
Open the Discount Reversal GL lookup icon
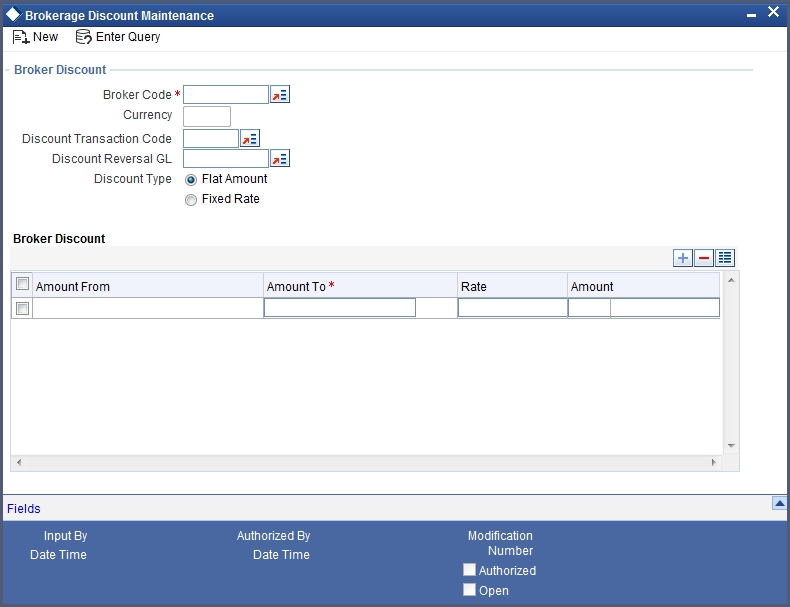[x=280, y=159]
